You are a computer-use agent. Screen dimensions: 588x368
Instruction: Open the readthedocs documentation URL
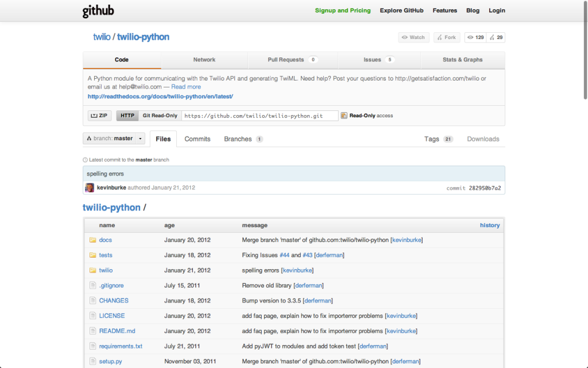coord(161,97)
